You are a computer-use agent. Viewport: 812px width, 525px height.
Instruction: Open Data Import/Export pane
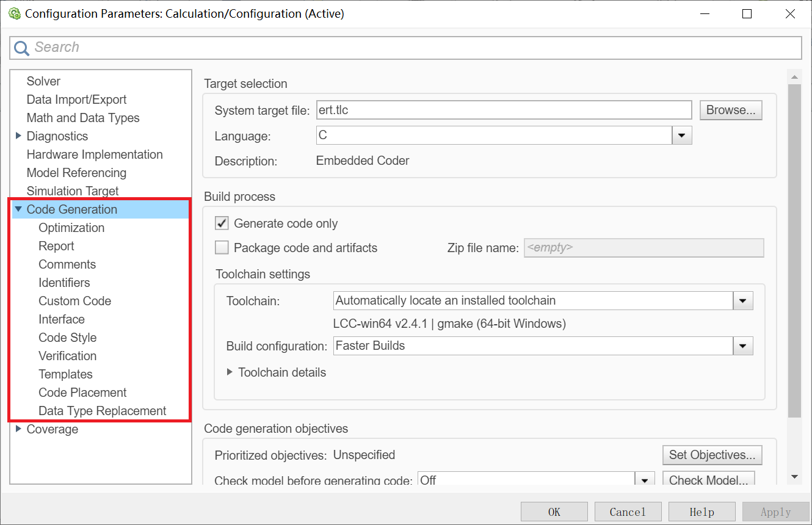tap(76, 100)
